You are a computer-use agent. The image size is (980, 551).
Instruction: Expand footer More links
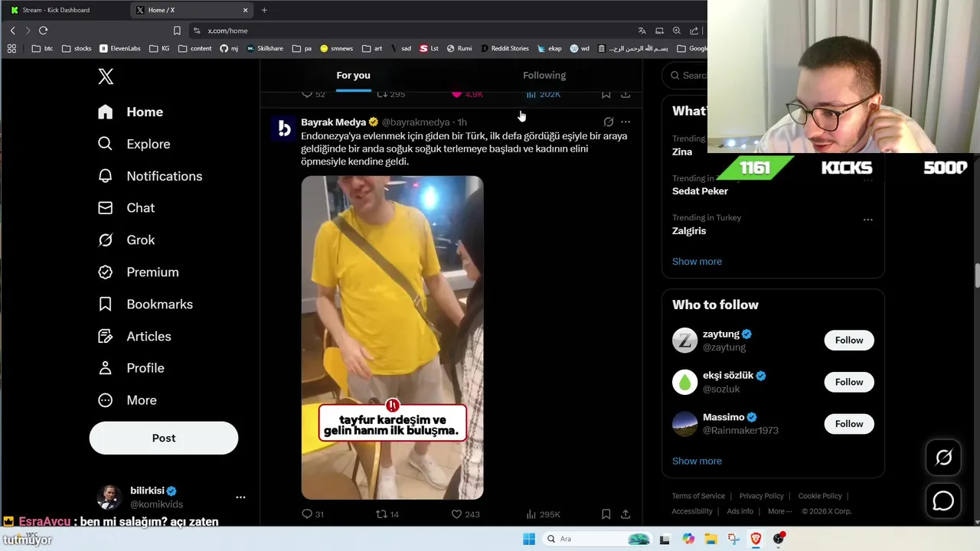(x=779, y=511)
